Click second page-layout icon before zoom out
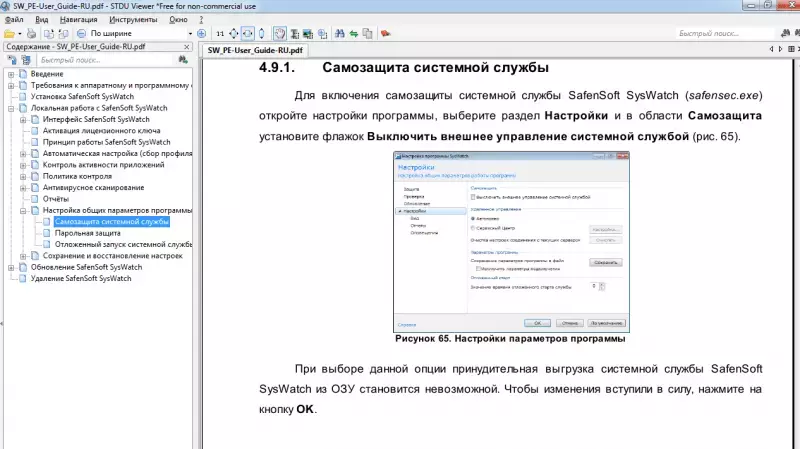This screenshot has width=800, height=449. click(63, 34)
